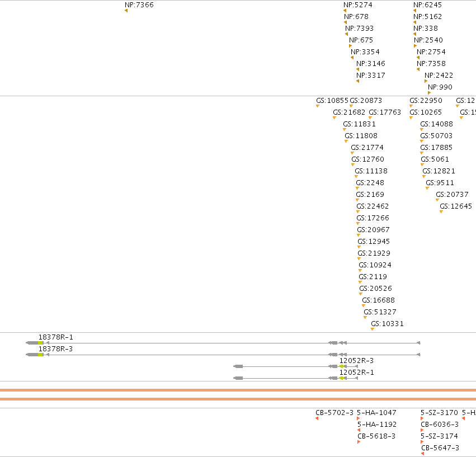Select the GS:51327 insertion label
Image resolution: width=476 pixels, height=457 pixels.
point(380,312)
